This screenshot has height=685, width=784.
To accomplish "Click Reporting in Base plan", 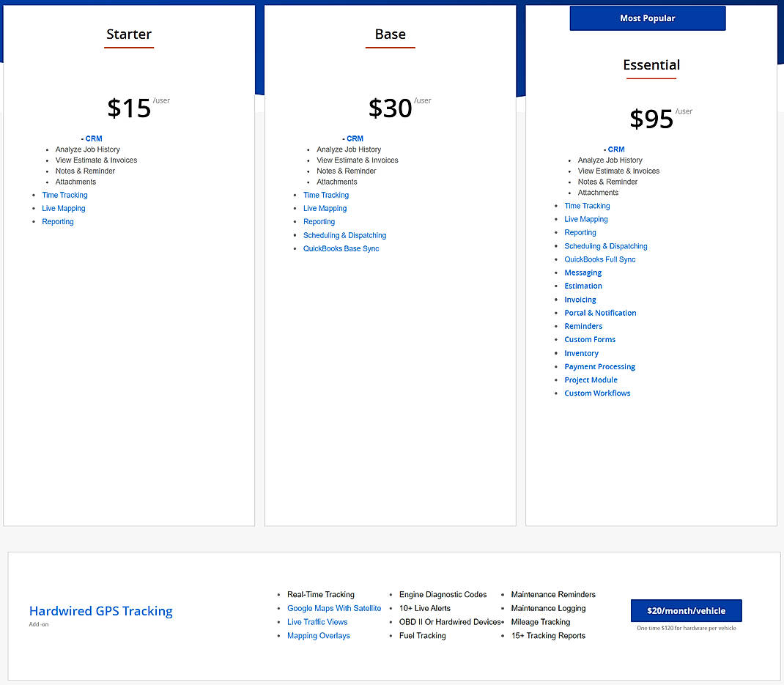I will [319, 221].
